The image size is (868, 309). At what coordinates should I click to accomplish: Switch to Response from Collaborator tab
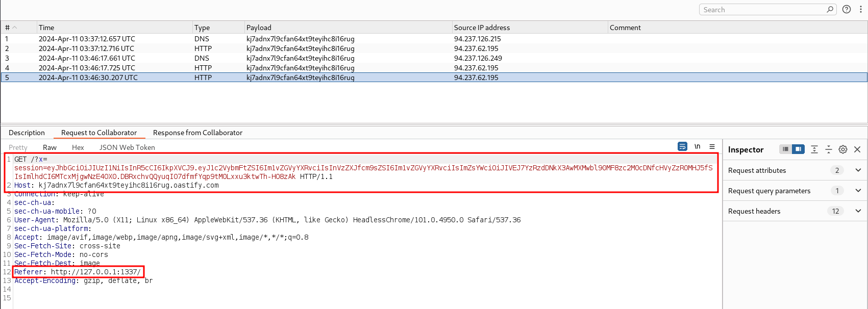pyautogui.click(x=197, y=133)
